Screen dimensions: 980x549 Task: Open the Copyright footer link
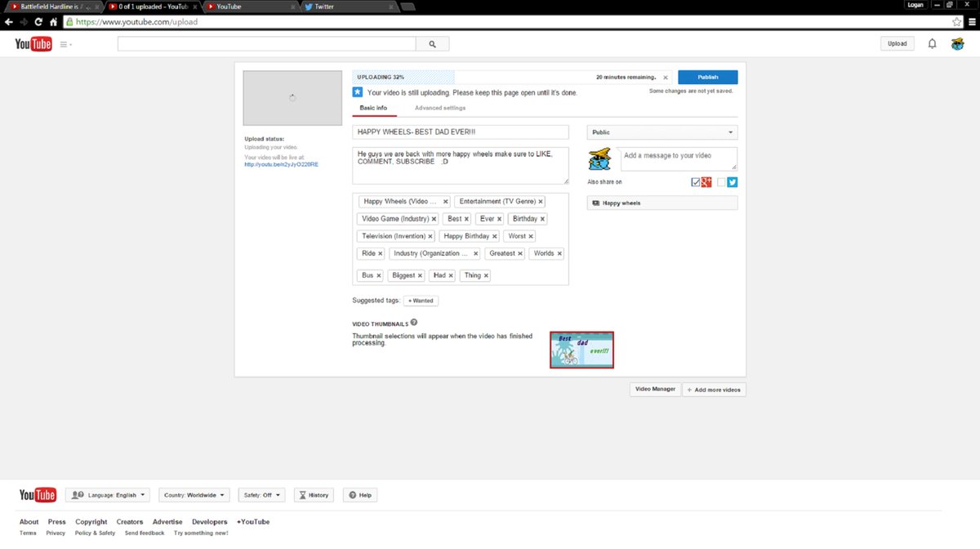91,522
